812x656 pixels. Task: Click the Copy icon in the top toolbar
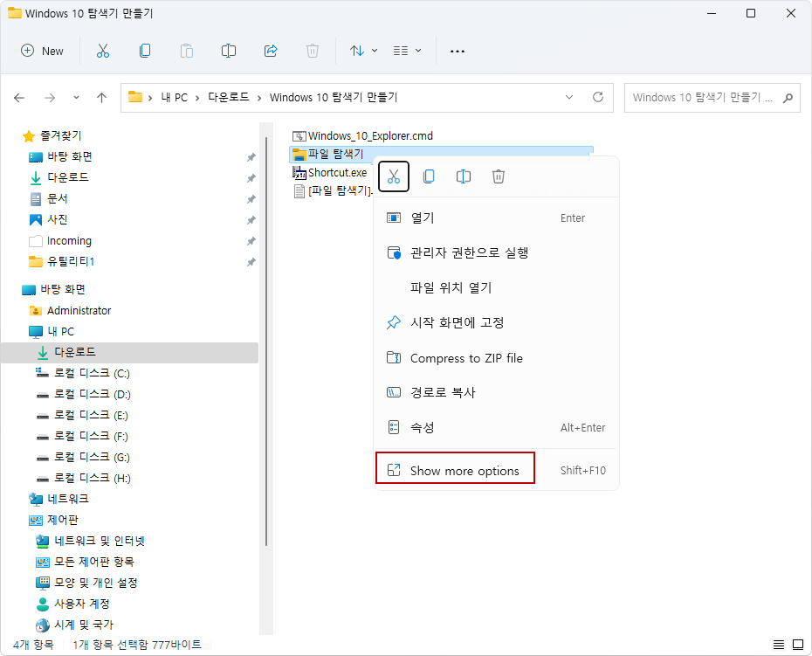145,51
